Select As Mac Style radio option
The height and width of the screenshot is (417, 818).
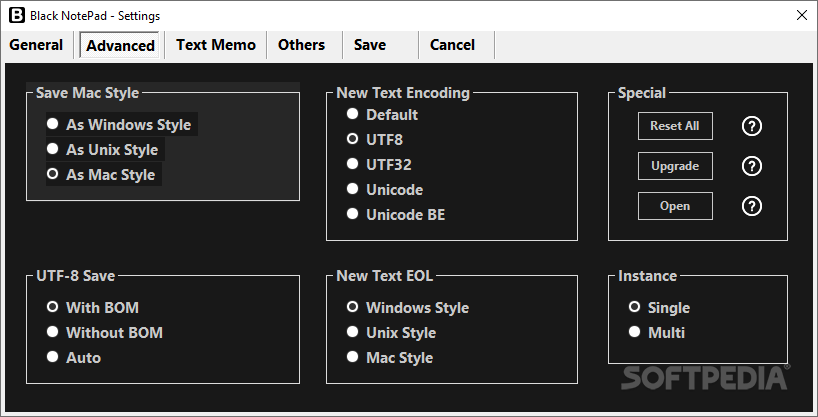104,174
